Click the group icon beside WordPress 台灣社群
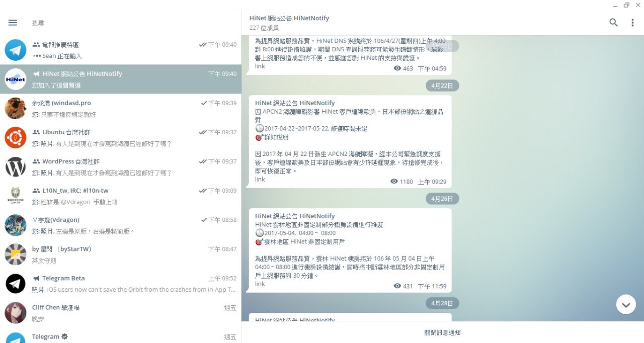 tap(36, 161)
